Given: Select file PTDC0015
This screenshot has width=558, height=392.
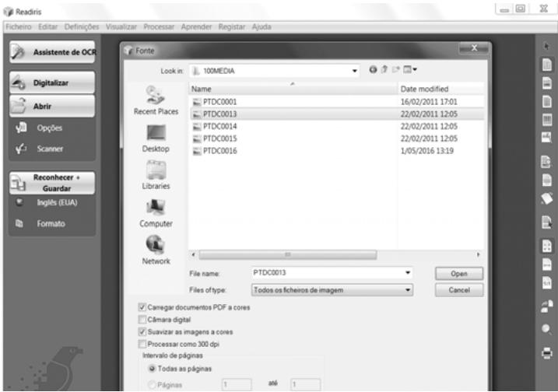Looking at the screenshot, I should point(219,138).
